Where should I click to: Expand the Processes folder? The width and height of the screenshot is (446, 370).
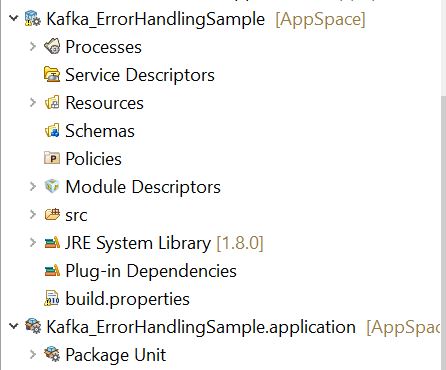coord(33,46)
